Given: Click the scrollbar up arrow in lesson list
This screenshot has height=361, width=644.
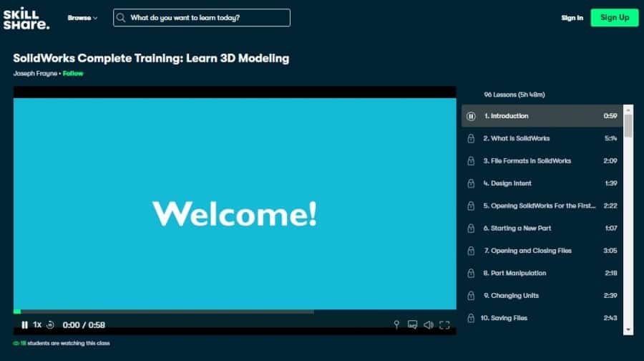Looking at the screenshot, I should pos(628,110).
